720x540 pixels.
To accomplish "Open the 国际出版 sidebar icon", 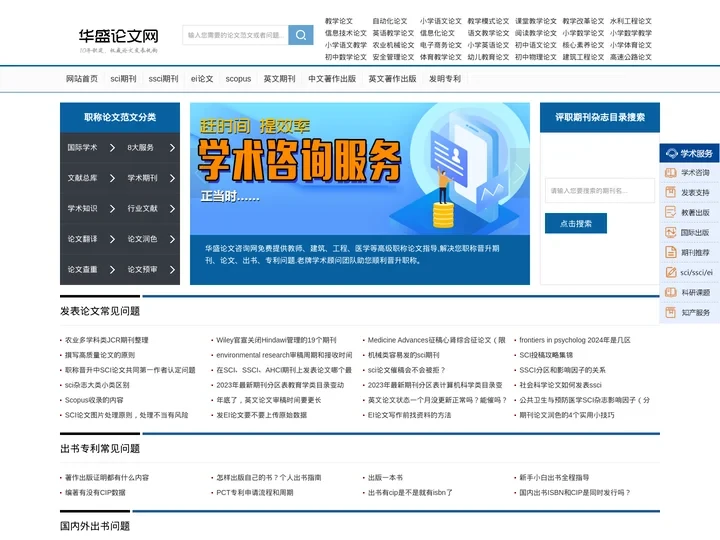I will tap(671, 232).
